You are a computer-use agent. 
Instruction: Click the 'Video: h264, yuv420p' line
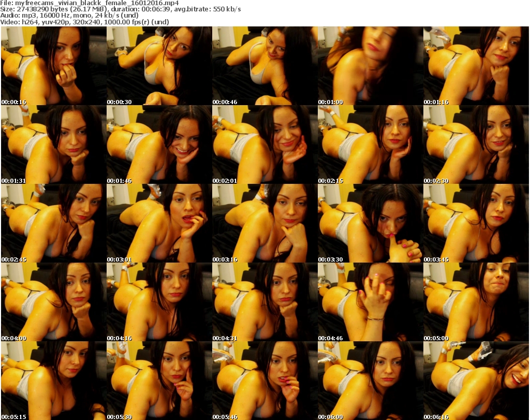pos(84,22)
